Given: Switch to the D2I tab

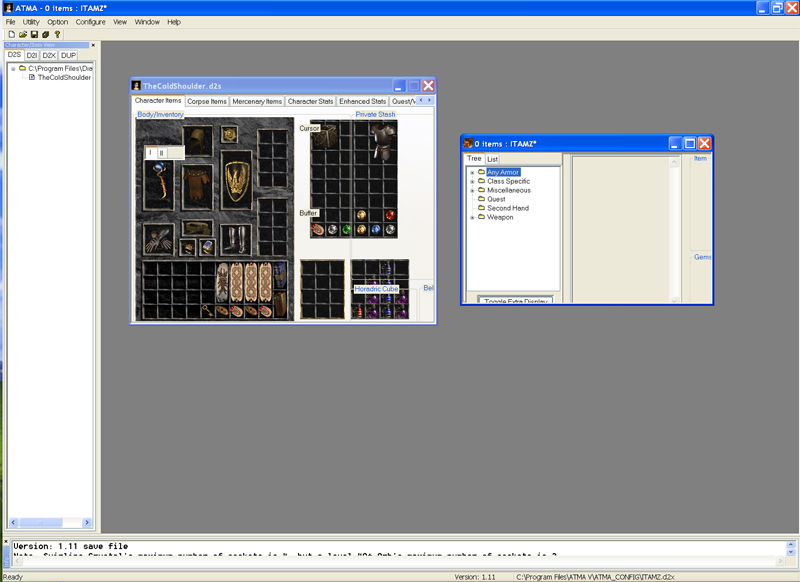Looking at the screenshot, I should (32, 56).
